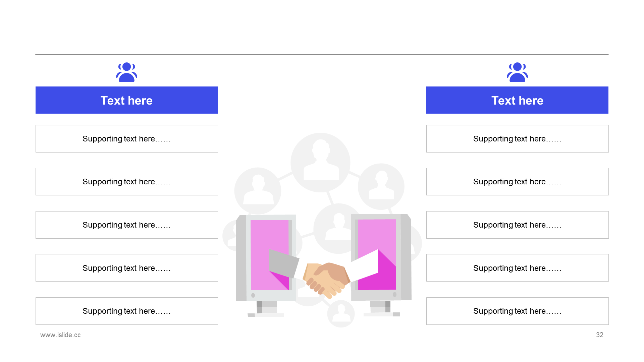Click fourth right 'Supporting text here' box
This screenshot has width=644, height=362.
coord(518,268)
